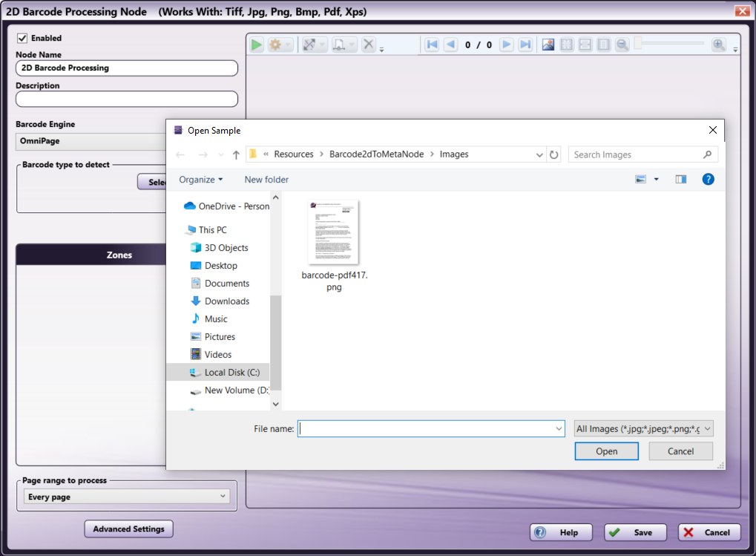This screenshot has width=756, height=556.
Task: Click the X delete icon in preview toolbar
Action: pyautogui.click(x=369, y=45)
